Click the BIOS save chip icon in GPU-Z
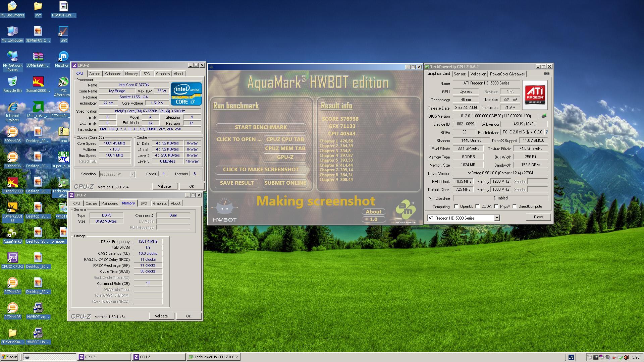644x362 pixels. click(544, 116)
